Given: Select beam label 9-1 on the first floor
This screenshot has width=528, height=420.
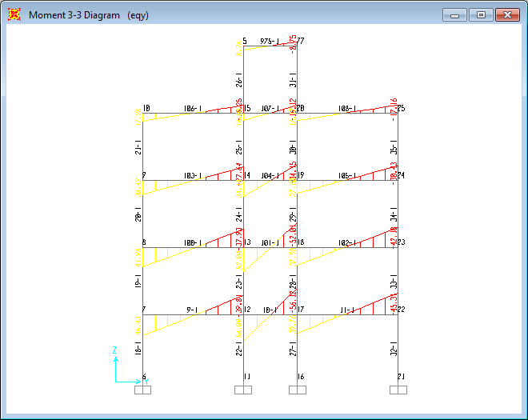Looking at the screenshot, I should [x=193, y=310].
